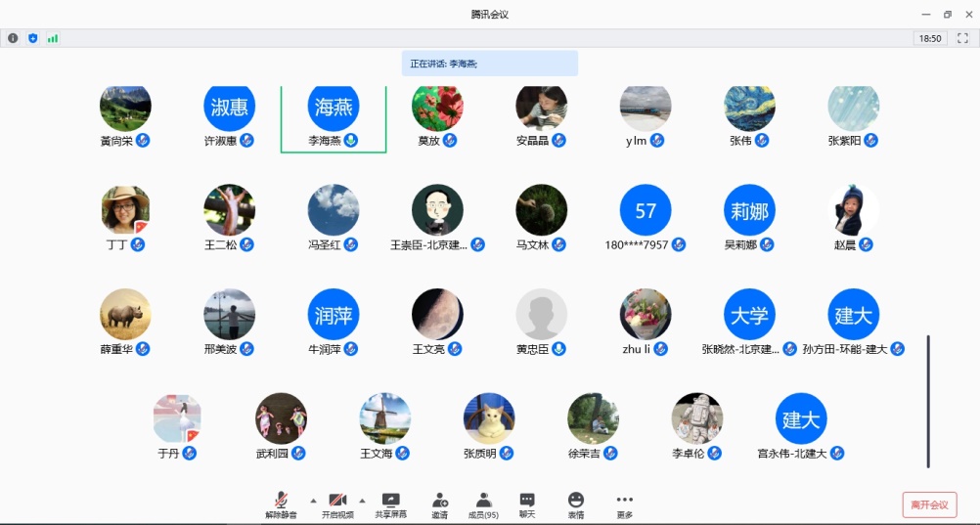This screenshot has height=525, width=980.
Task: Unmute microphone with 解除静音 button
Action: click(281, 500)
